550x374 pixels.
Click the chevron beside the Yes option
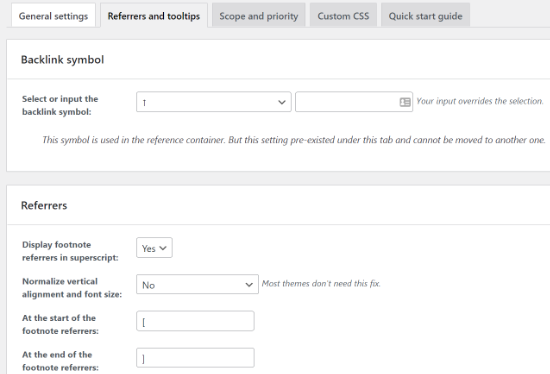[163, 248]
